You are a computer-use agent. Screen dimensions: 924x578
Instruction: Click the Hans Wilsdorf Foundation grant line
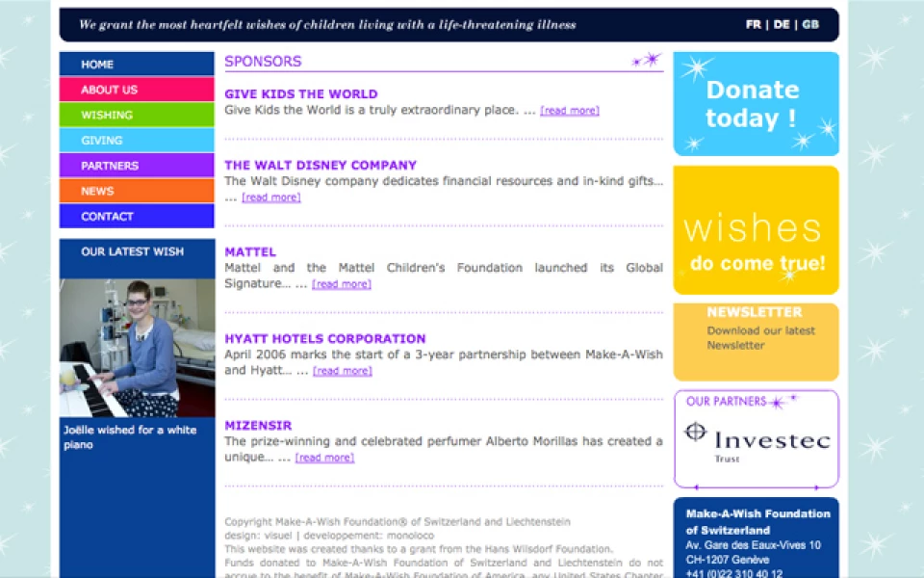(419, 548)
